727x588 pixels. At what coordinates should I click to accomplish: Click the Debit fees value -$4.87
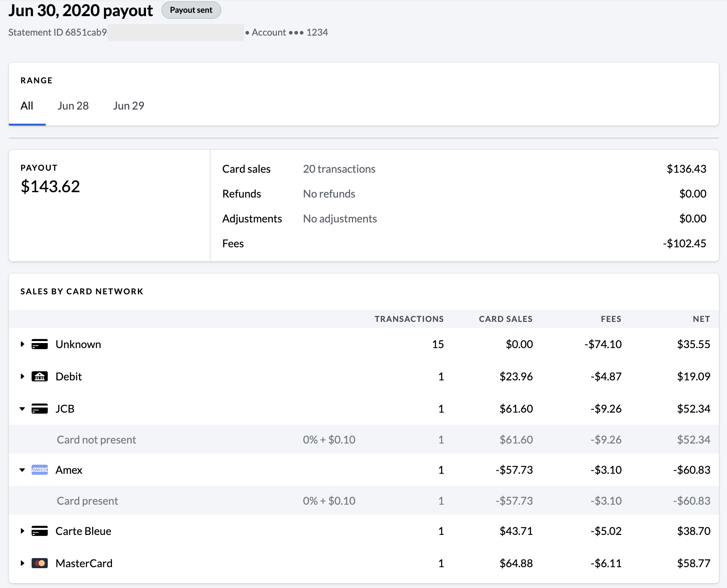606,376
